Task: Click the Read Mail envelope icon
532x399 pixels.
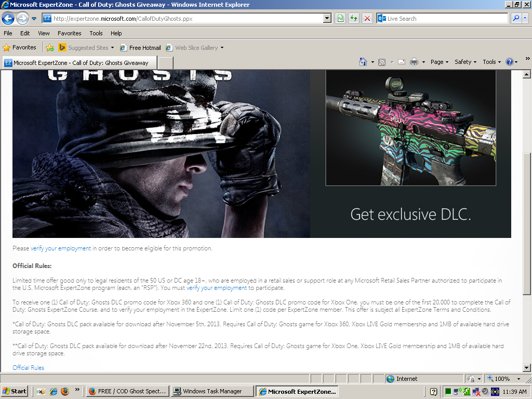Action: pos(401,62)
